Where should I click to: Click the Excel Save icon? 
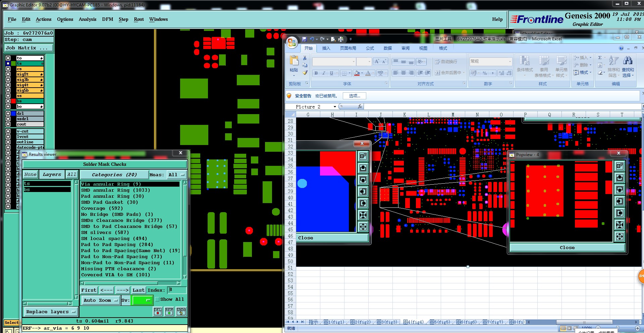[x=304, y=39]
